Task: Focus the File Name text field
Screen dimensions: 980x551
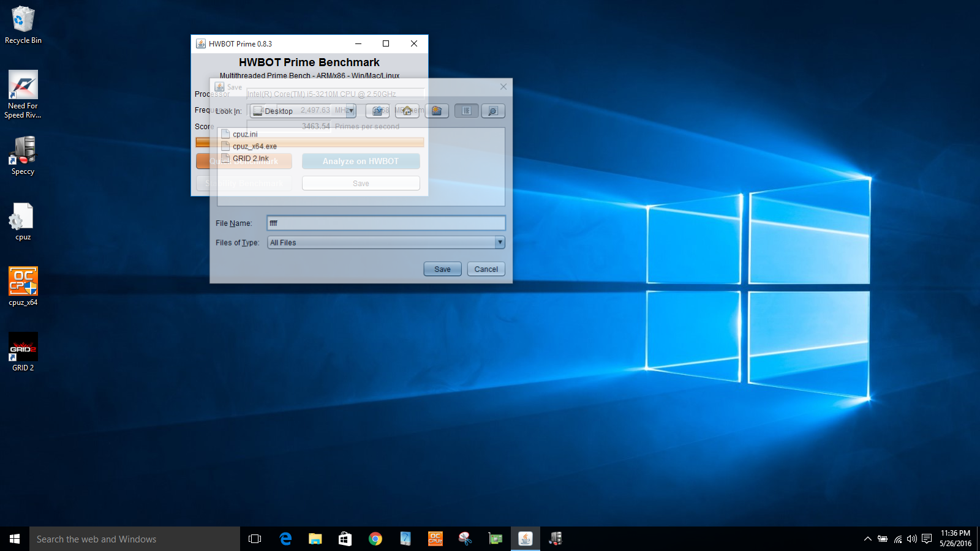Action: pos(386,223)
